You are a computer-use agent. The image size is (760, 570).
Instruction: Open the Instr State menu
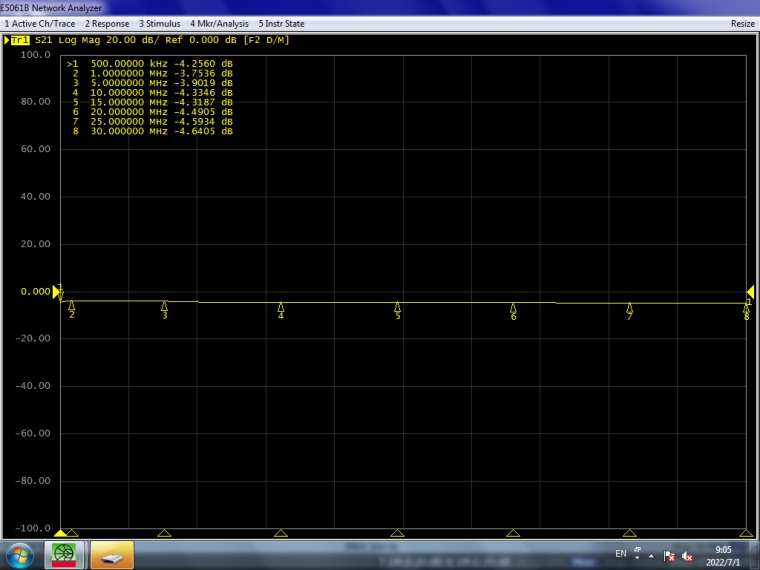coord(282,23)
